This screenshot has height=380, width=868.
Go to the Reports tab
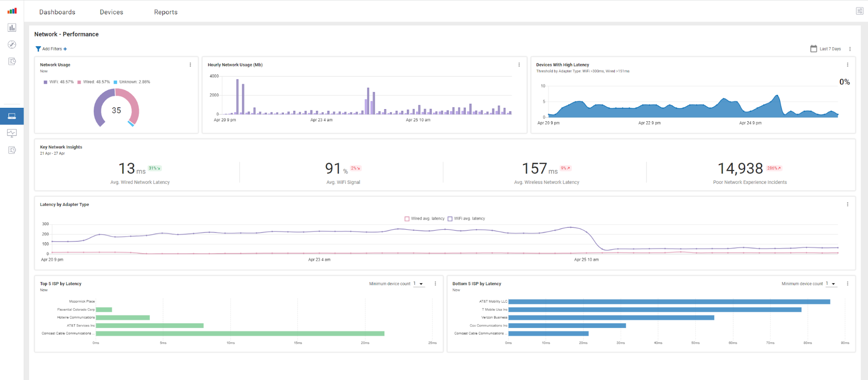coord(166,12)
